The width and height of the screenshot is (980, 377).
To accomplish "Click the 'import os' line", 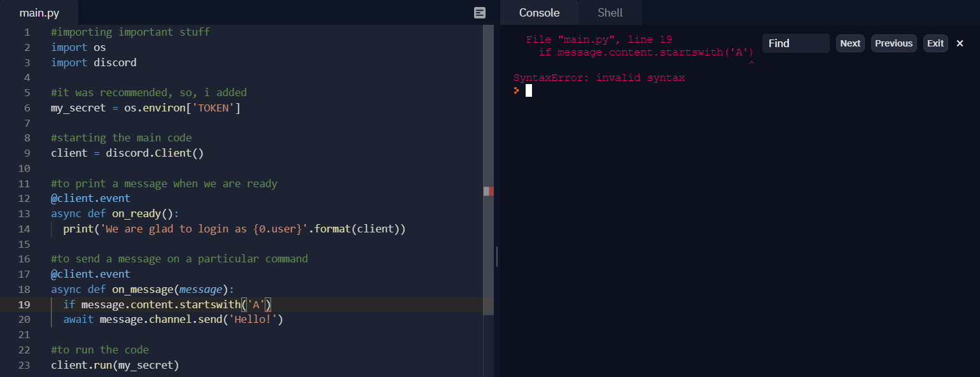I will coord(78,47).
